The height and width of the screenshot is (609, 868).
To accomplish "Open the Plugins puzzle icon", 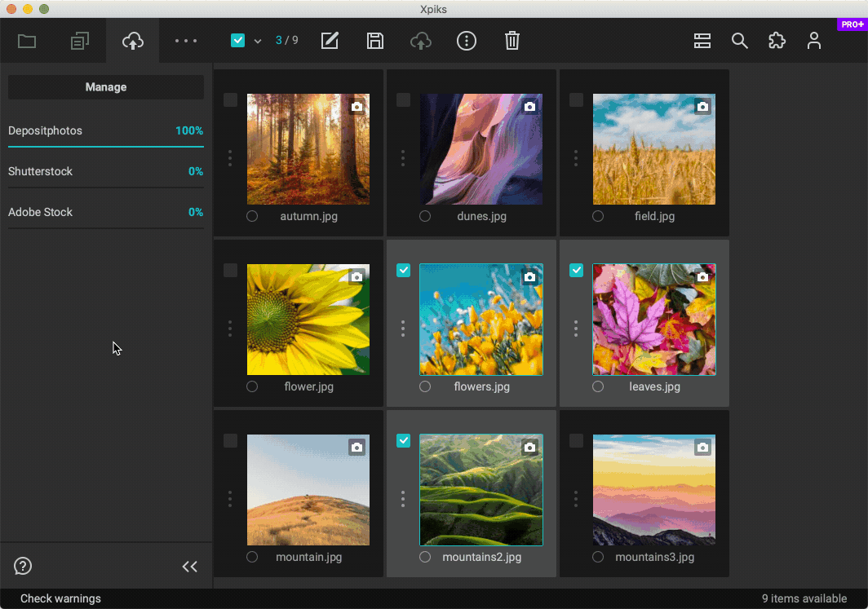I will point(777,41).
